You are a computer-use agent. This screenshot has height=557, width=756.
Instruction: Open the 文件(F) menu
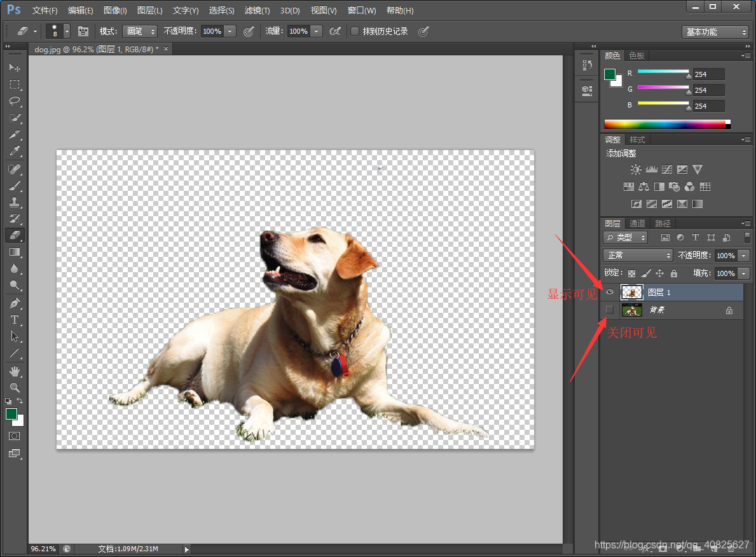[x=45, y=10]
